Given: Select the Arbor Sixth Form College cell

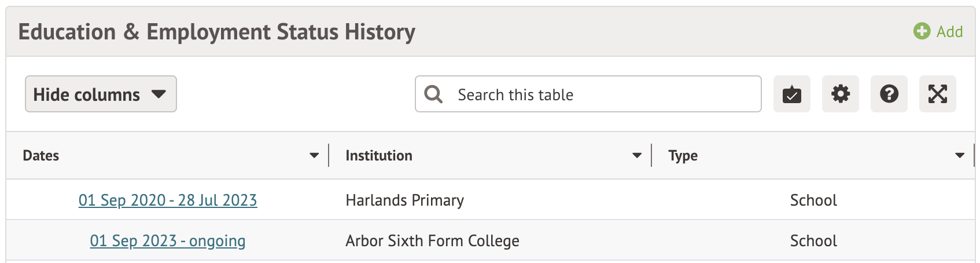Looking at the screenshot, I should [x=432, y=240].
